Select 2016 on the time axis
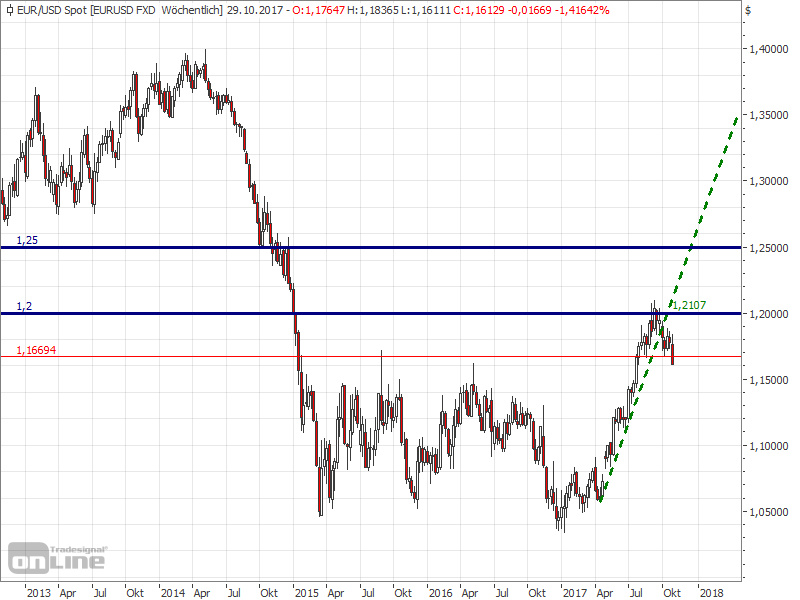Viewport: 800px width, 600px height. coord(440,592)
